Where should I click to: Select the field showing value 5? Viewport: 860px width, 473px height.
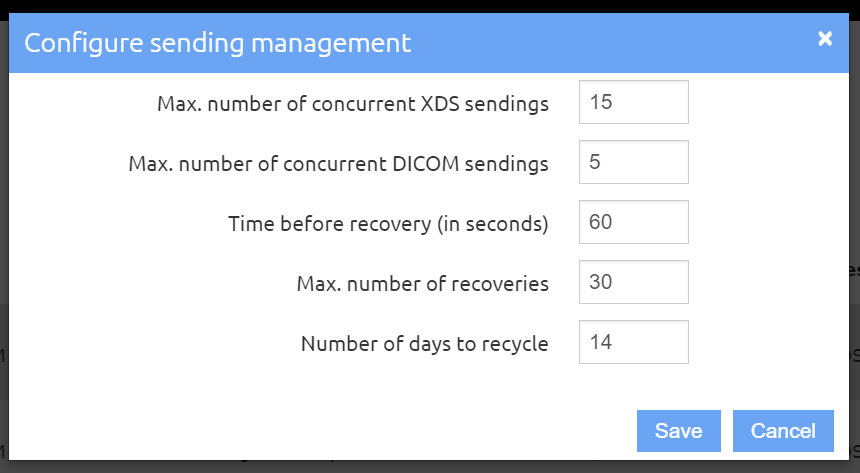pyautogui.click(x=633, y=162)
